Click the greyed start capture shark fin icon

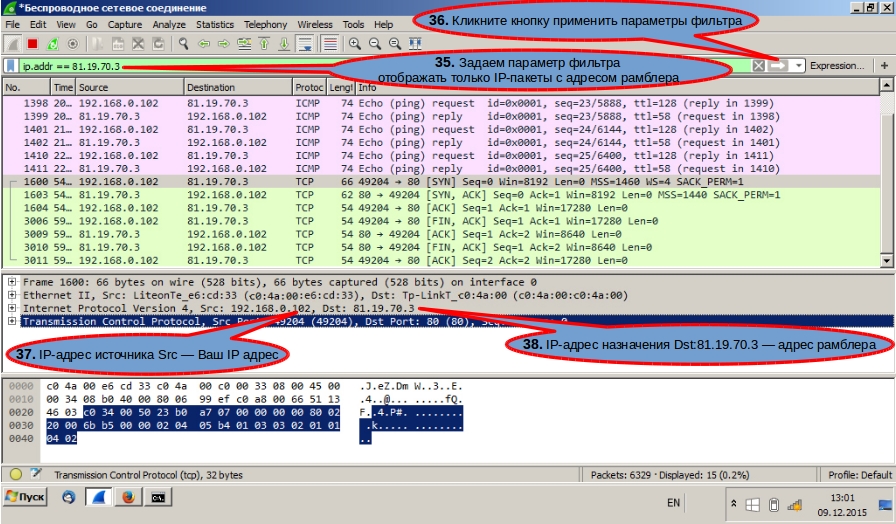click(12, 44)
